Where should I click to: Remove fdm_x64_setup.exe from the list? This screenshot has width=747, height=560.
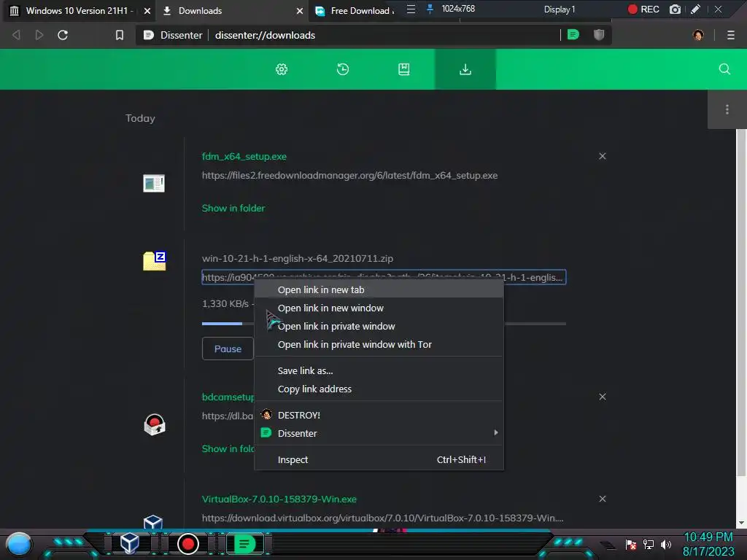(602, 156)
